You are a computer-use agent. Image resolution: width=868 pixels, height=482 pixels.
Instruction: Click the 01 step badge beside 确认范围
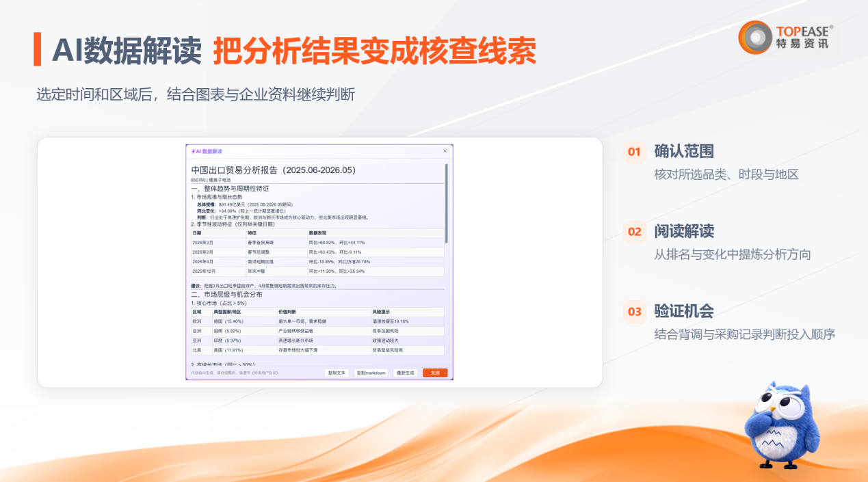coord(635,152)
